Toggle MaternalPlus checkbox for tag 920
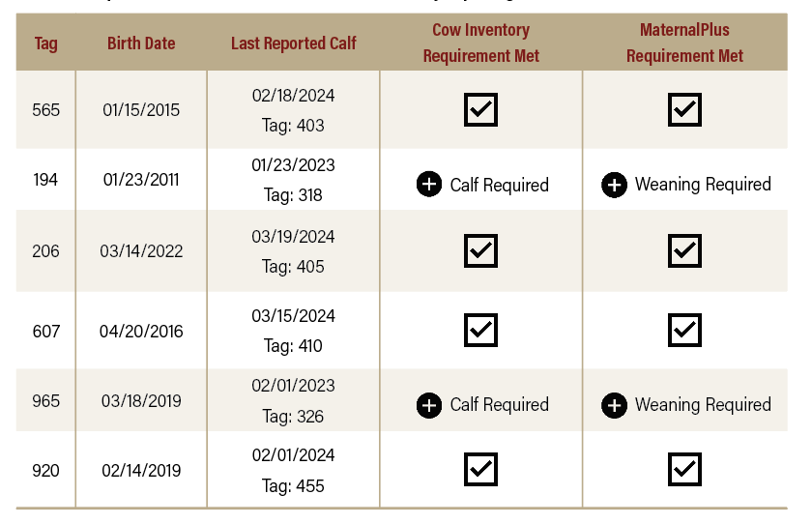 [x=684, y=470]
